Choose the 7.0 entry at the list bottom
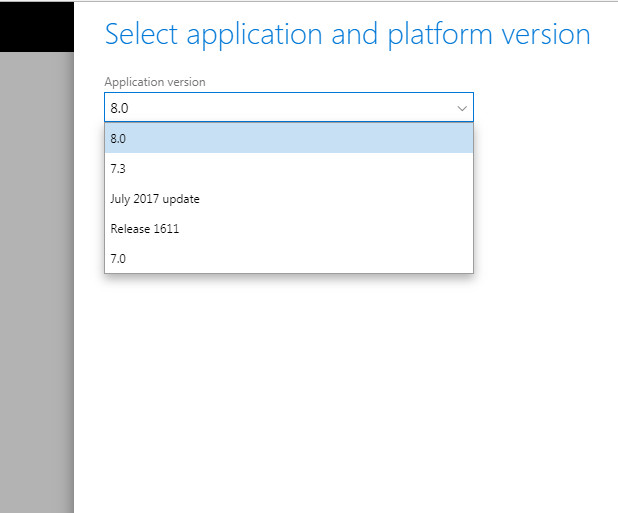The height and width of the screenshot is (513, 618). tap(288, 259)
